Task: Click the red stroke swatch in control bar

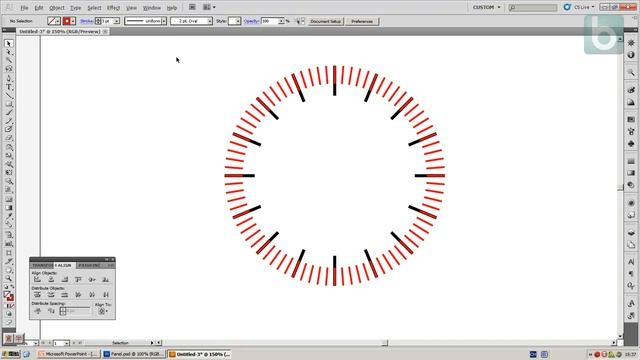Action: pos(67,21)
